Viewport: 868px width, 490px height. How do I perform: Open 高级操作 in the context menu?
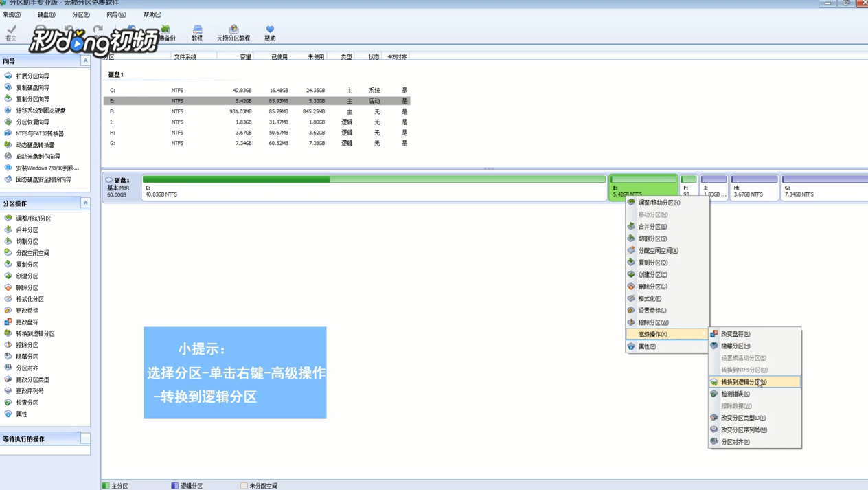coord(667,335)
